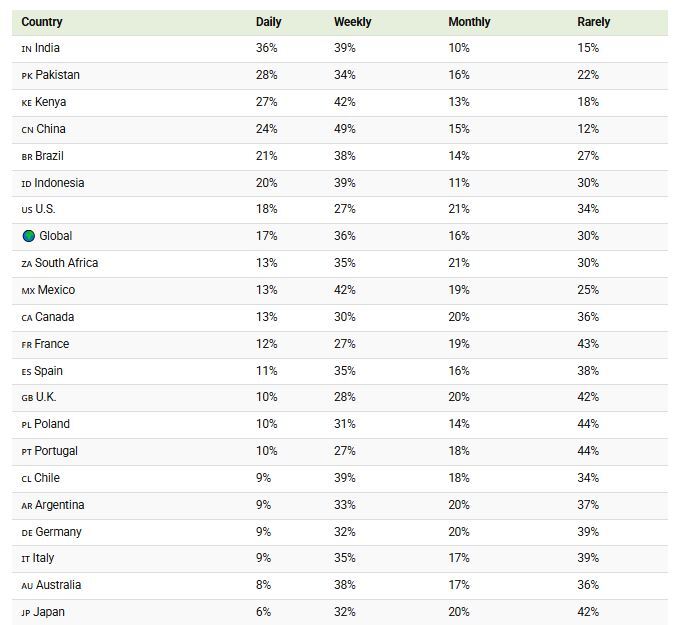Click the Mexico country name
This screenshot has height=625, width=691.
(x=56, y=290)
